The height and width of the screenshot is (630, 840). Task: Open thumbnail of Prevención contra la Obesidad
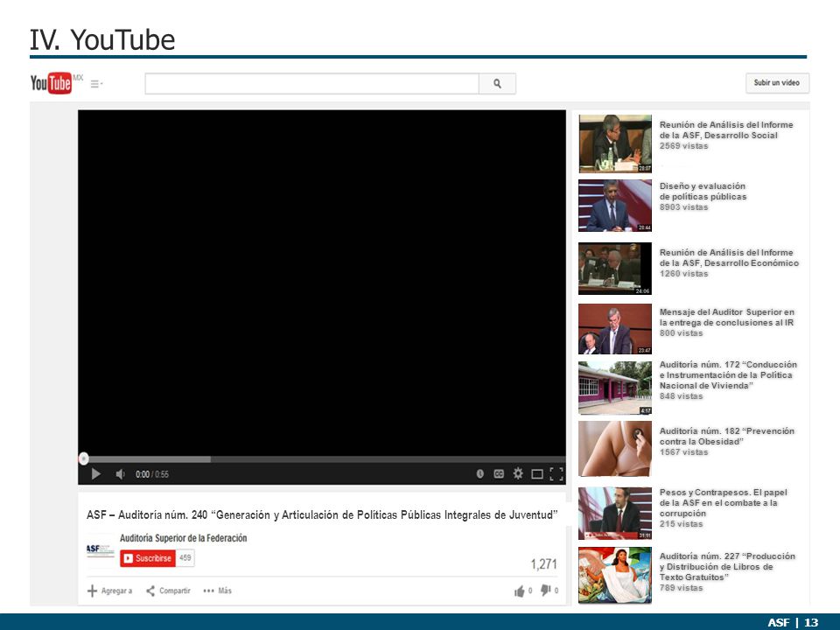coord(615,449)
